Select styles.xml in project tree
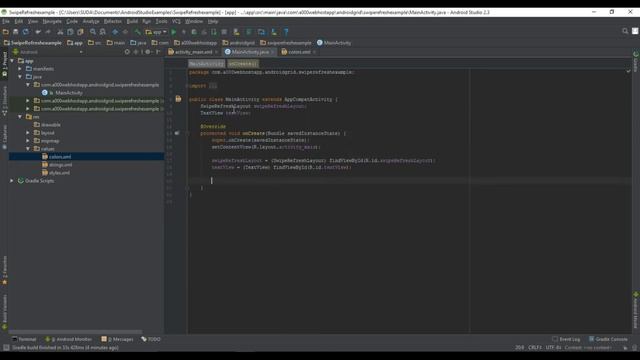Image resolution: width=640 pixels, height=360 pixels. click(x=59, y=173)
